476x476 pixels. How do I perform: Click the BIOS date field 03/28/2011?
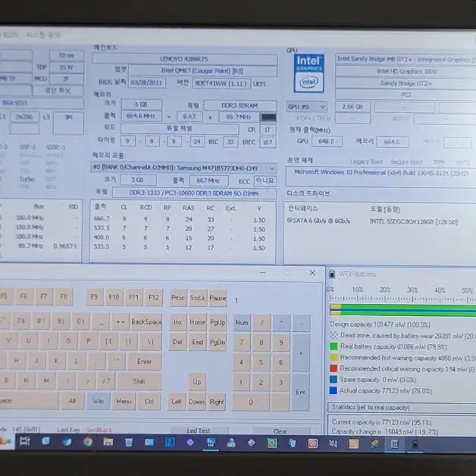click(147, 83)
